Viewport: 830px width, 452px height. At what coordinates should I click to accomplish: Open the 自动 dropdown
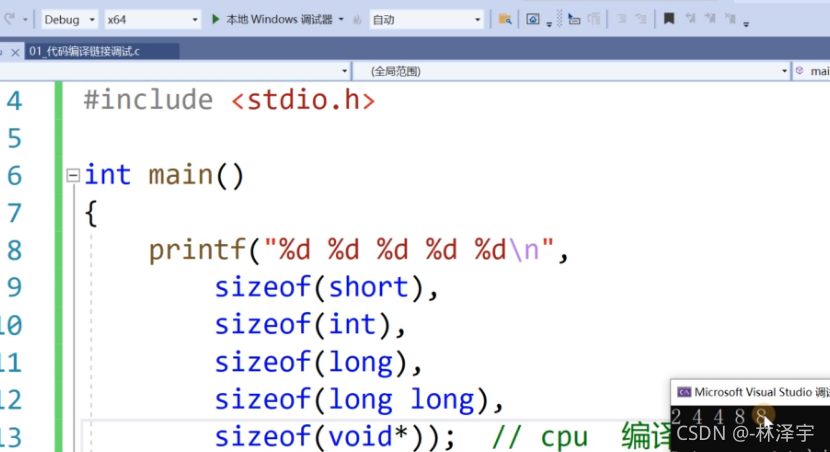(426, 20)
